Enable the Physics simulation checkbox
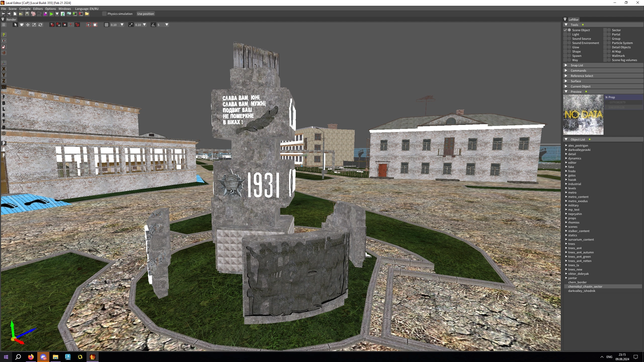 pos(104,14)
